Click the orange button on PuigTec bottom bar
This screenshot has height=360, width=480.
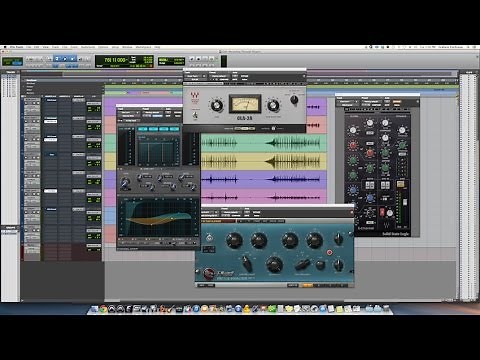coord(307,285)
